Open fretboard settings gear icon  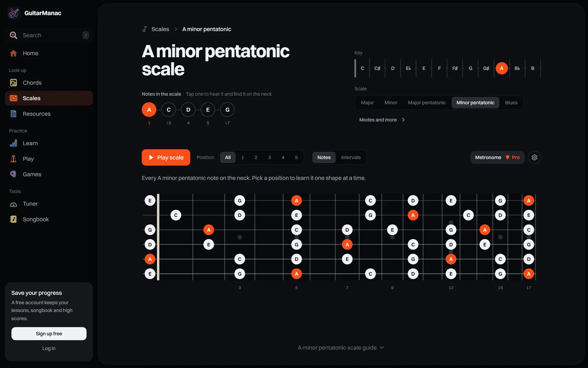point(534,158)
